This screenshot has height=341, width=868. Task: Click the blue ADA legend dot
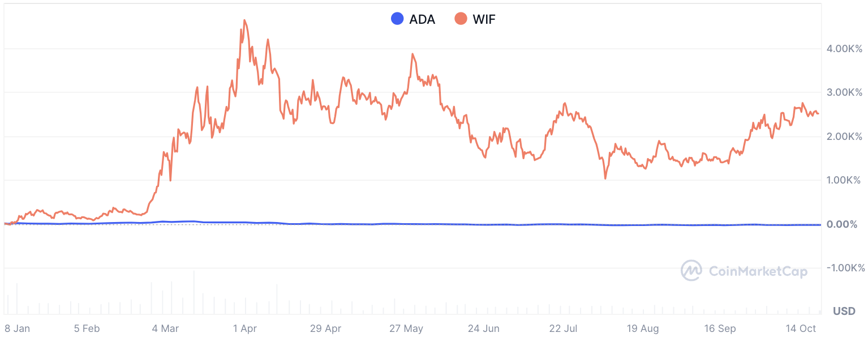click(x=397, y=19)
